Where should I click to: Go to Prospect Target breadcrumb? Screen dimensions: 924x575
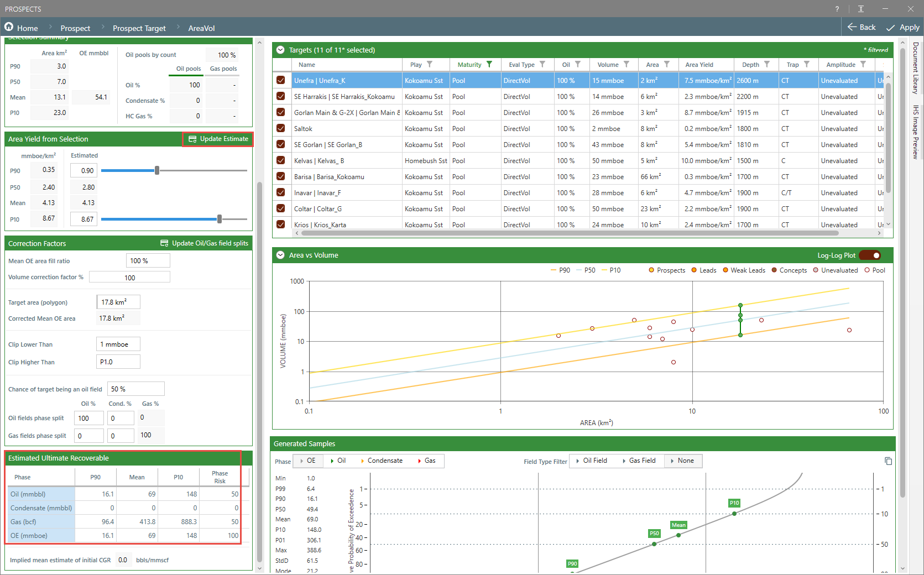point(139,28)
